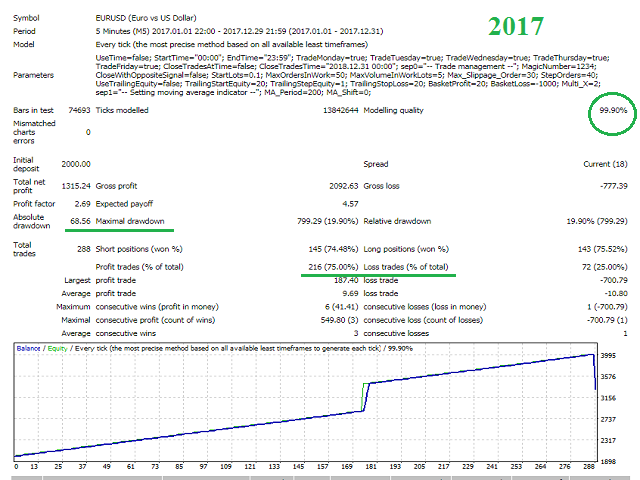Click the "consecutive wins (profit in money)" label
640x480 pixels.
pyautogui.click(x=157, y=307)
